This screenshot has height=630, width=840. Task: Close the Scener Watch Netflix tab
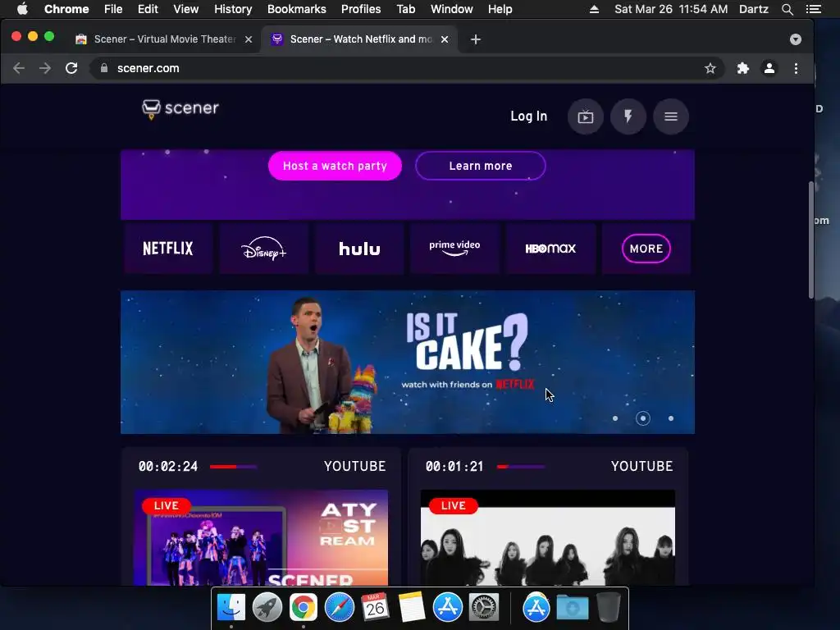(x=445, y=39)
